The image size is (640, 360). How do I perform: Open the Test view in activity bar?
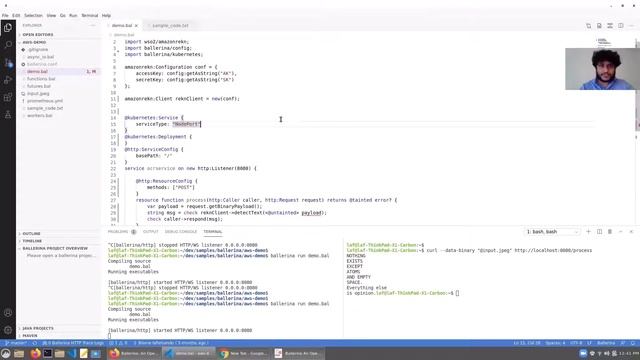8,115
